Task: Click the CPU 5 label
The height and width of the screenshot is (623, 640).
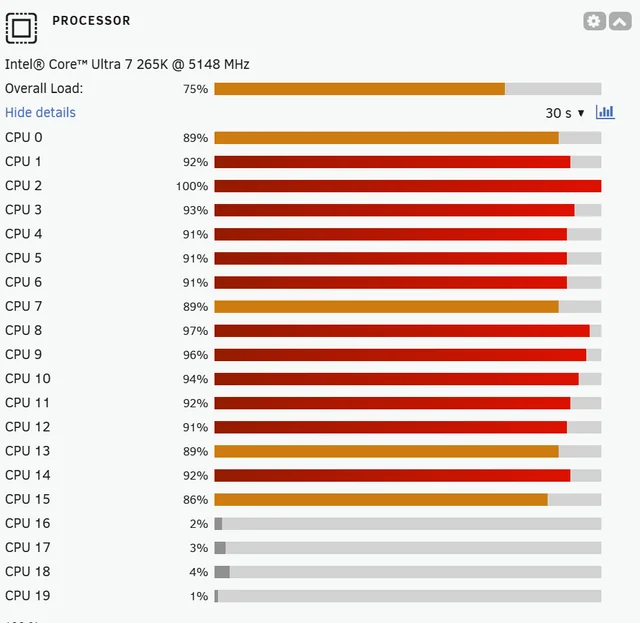Action: (23, 258)
